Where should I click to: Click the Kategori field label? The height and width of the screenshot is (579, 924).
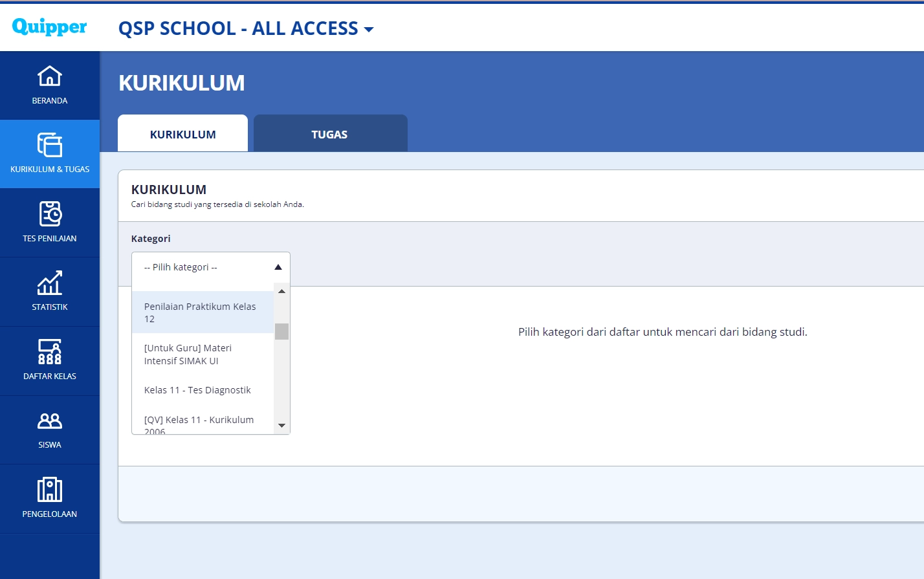coord(151,239)
